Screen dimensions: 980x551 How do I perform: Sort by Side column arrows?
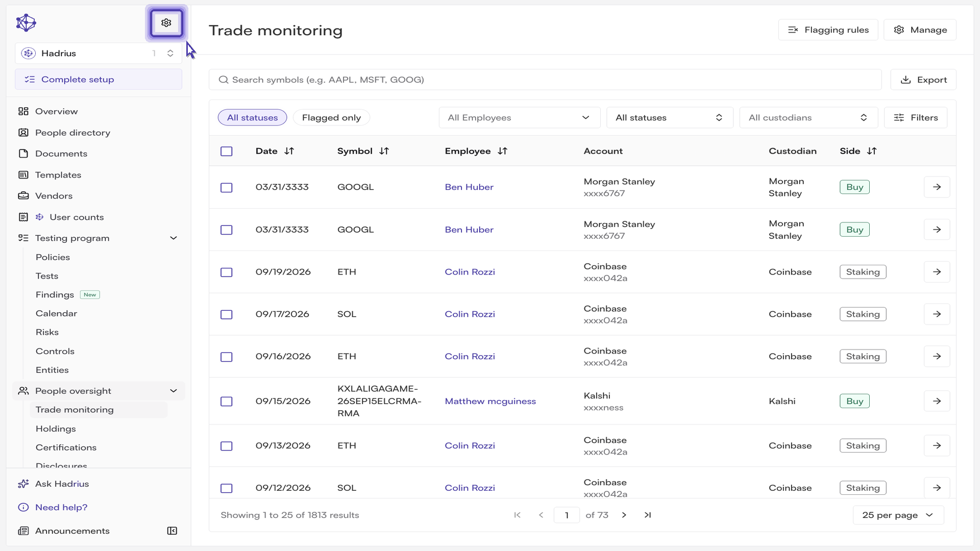click(x=872, y=151)
